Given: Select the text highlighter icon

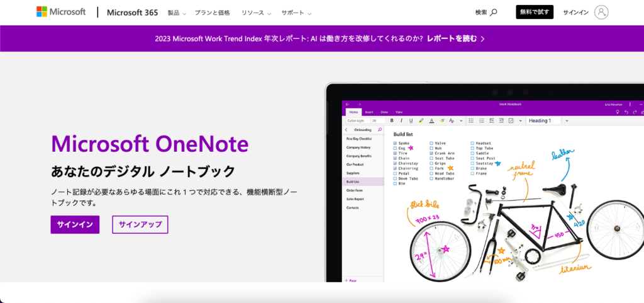Looking at the screenshot, I should 421,120.
